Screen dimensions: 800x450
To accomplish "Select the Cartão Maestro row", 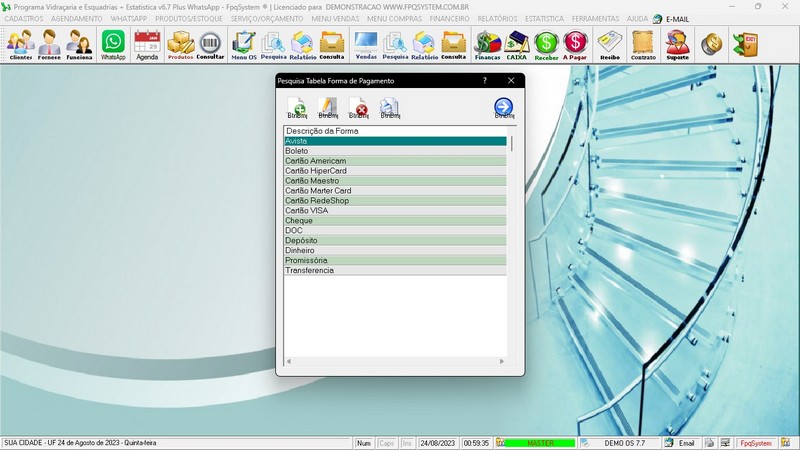I will 395,181.
